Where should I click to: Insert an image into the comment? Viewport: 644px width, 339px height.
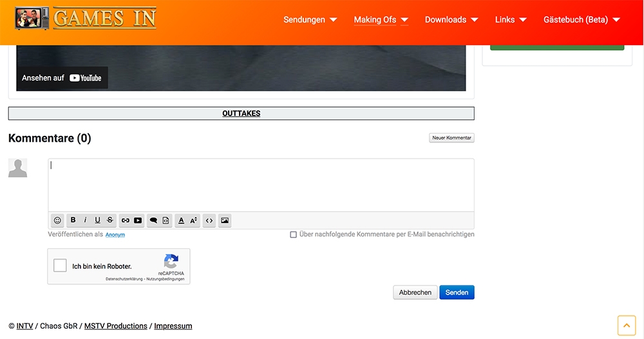[x=225, y=220]
